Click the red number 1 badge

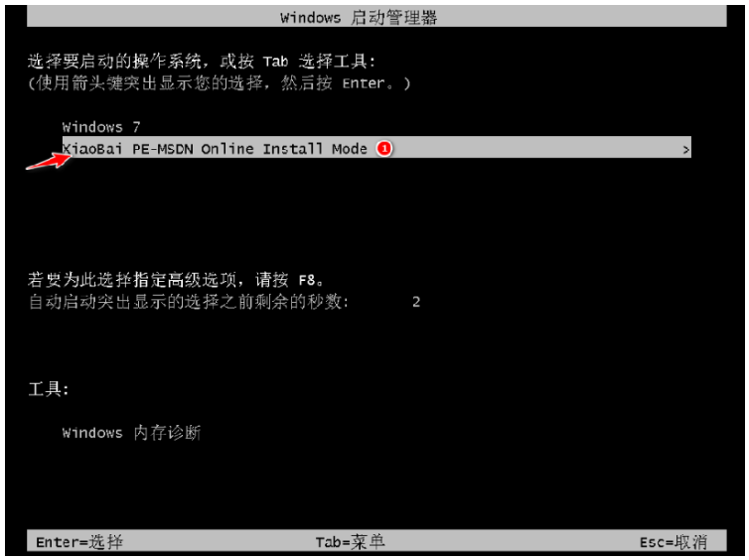point(384,149)
